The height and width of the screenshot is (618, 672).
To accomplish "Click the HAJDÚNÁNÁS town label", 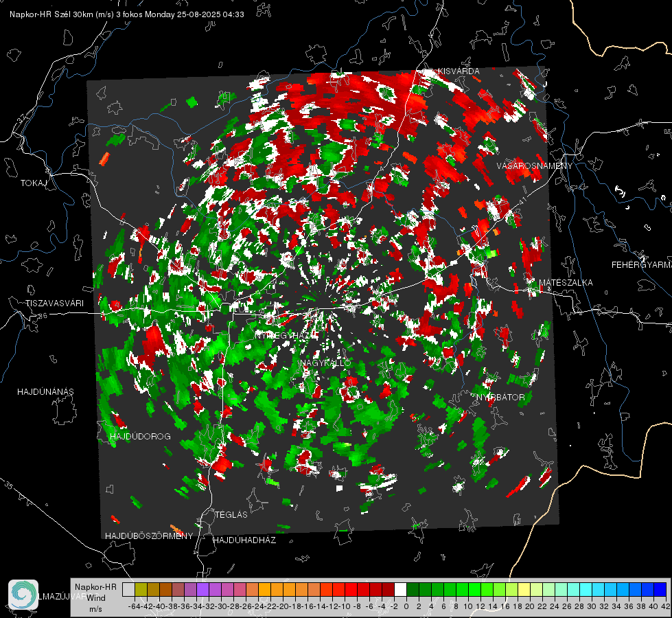I will (45, 391).
